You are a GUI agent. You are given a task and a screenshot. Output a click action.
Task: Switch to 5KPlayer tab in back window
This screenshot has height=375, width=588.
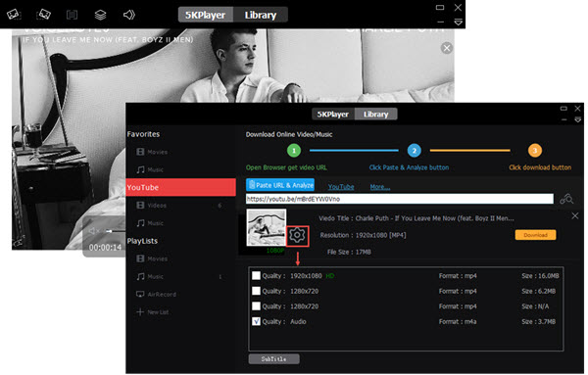pos(205,15)
